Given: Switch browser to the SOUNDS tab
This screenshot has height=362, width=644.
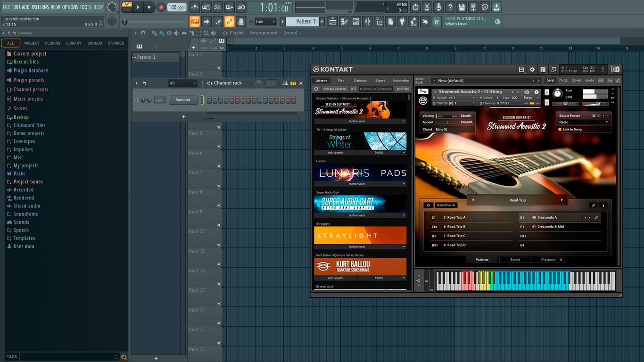Looking at the screenshot, I should coord(94,43).
